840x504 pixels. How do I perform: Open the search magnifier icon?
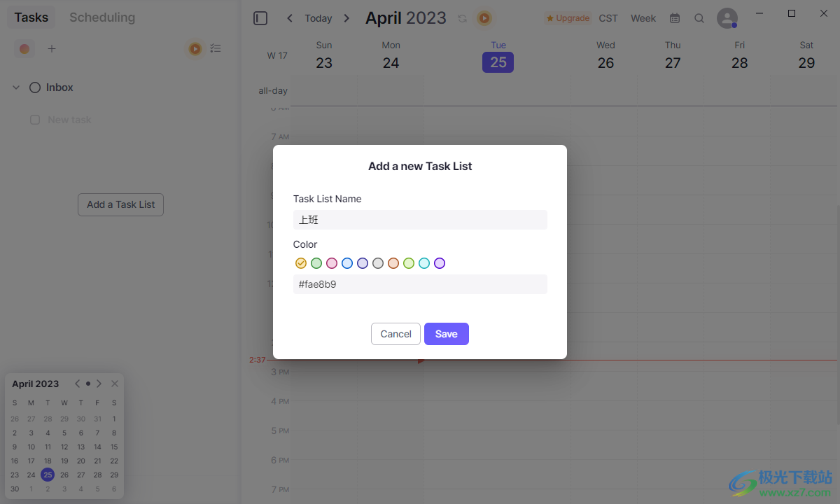(x=699, y=18)
